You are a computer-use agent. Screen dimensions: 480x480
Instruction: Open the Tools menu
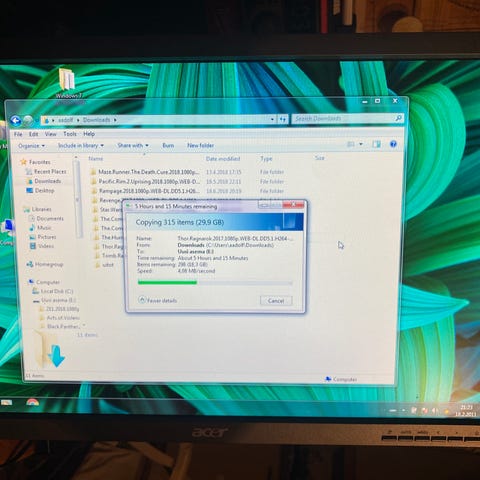[70, 134]
